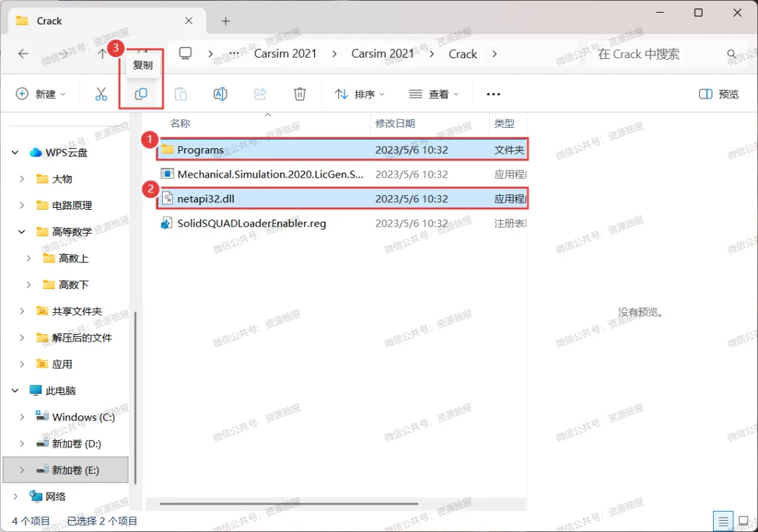Sort by 类型 column header
The height and width of the screenshot is (532, 758).
pyautogui.click(x=504, y=124)
